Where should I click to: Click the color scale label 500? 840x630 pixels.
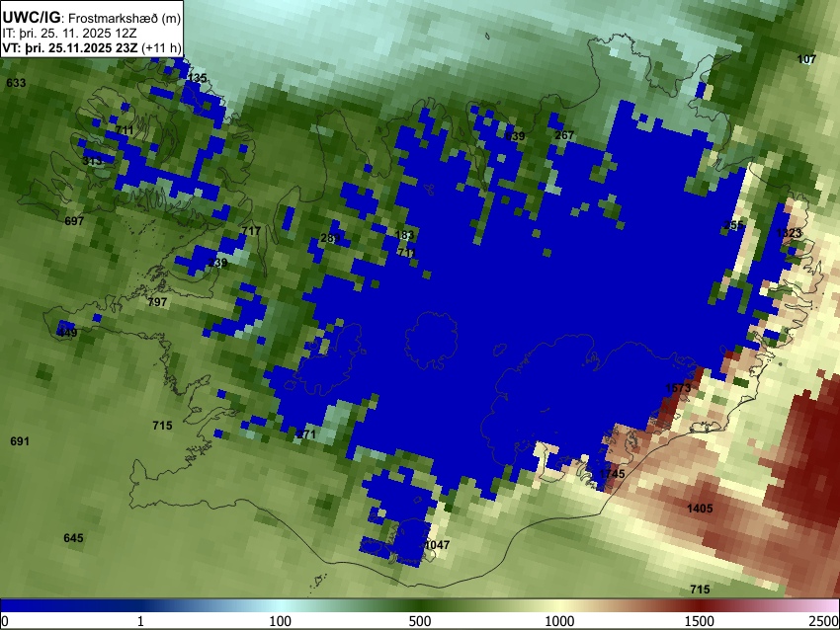pos(419,621)
